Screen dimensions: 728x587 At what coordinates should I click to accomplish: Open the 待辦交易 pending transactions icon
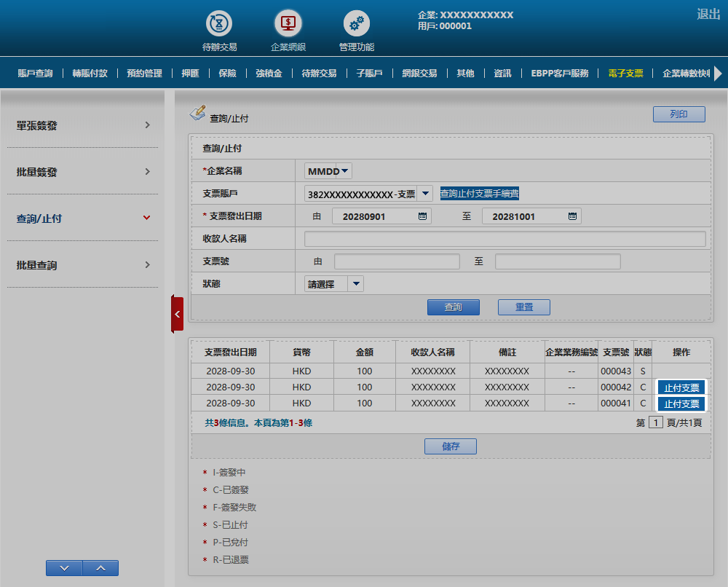(219, 25)
